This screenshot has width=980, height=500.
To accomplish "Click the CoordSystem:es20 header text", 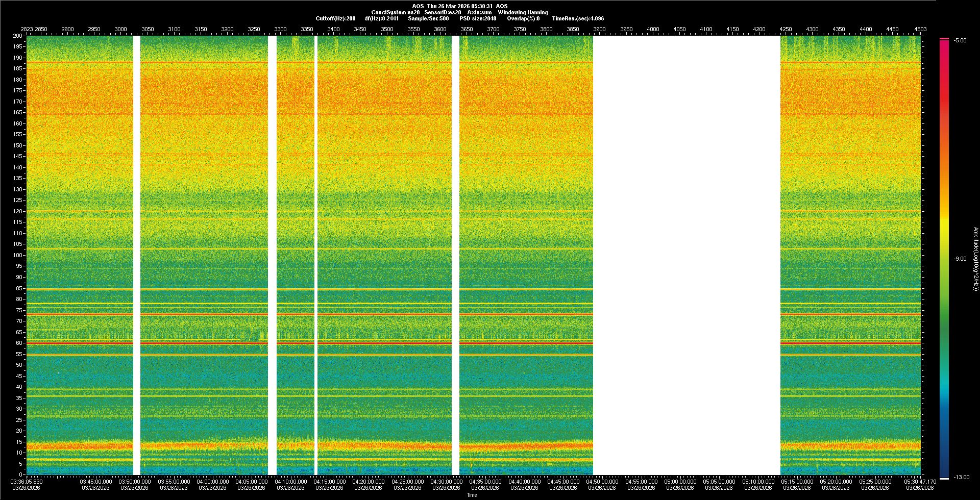I will click(x=396, y=12).
